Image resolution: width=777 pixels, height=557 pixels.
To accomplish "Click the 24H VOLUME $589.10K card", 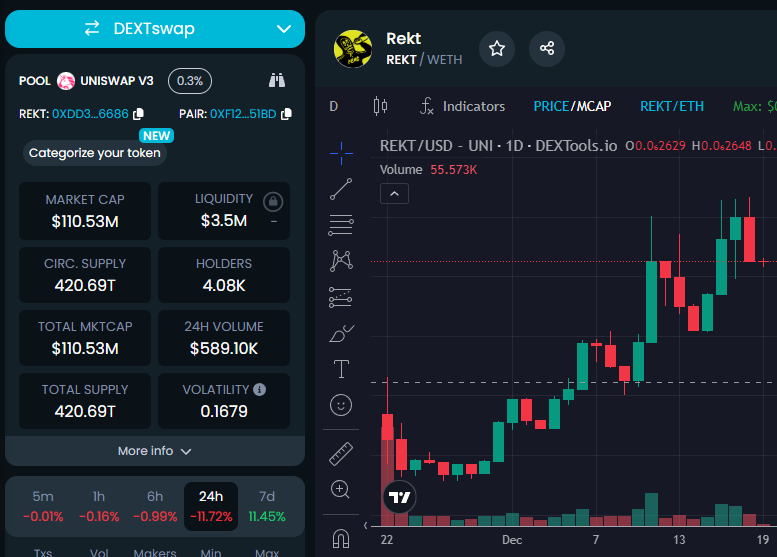I will pyautogui.click(x=224, y=338).
